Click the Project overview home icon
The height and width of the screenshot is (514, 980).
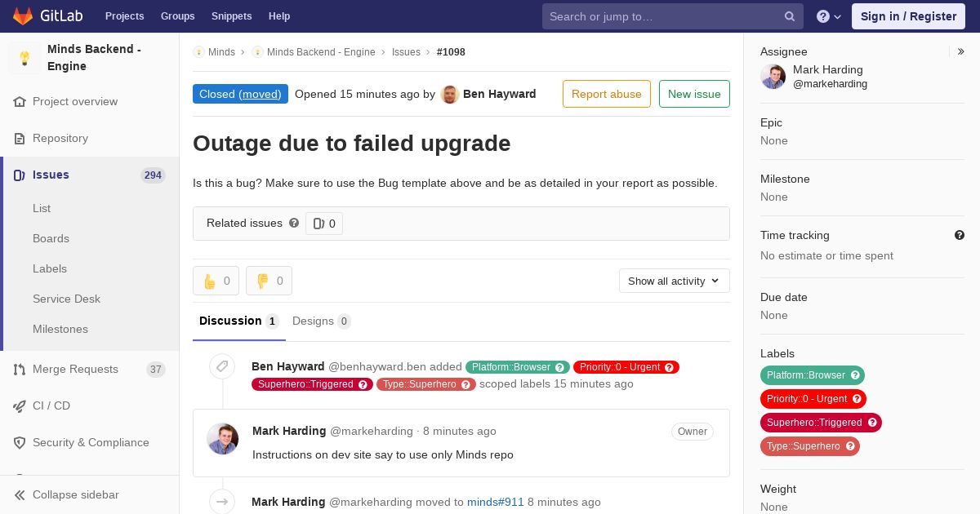tap(20, 101)
